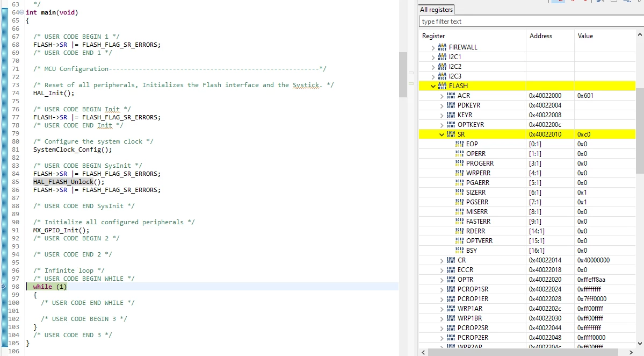Click the OPTR register icon
The image size is (644, 356).
pos(451,280)
